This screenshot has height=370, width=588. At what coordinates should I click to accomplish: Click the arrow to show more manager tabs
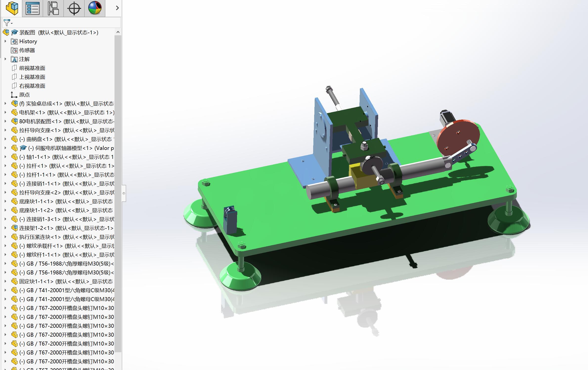tap(117, 8)
